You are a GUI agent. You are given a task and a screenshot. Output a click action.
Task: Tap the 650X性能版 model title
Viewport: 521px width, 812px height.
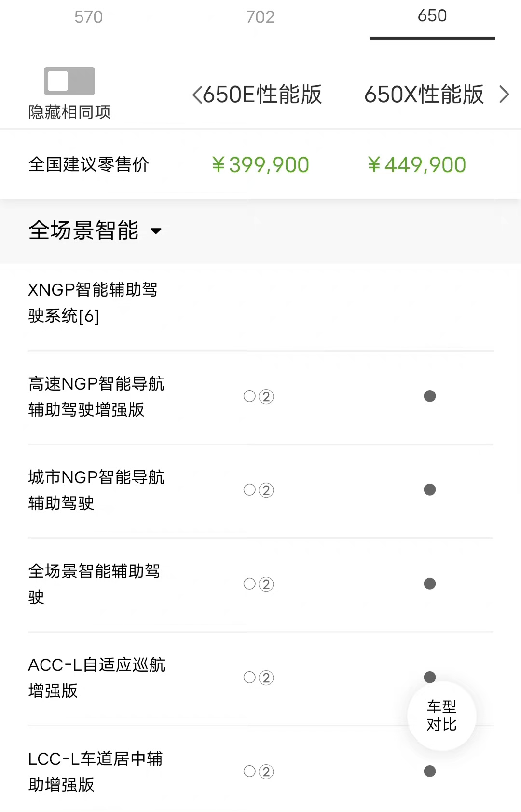pyautogui.click(x=424, y=95)
